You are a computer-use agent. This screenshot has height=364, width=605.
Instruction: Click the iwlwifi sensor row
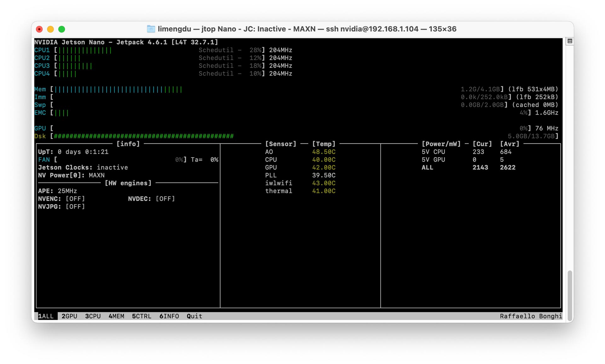click(300, 183)
